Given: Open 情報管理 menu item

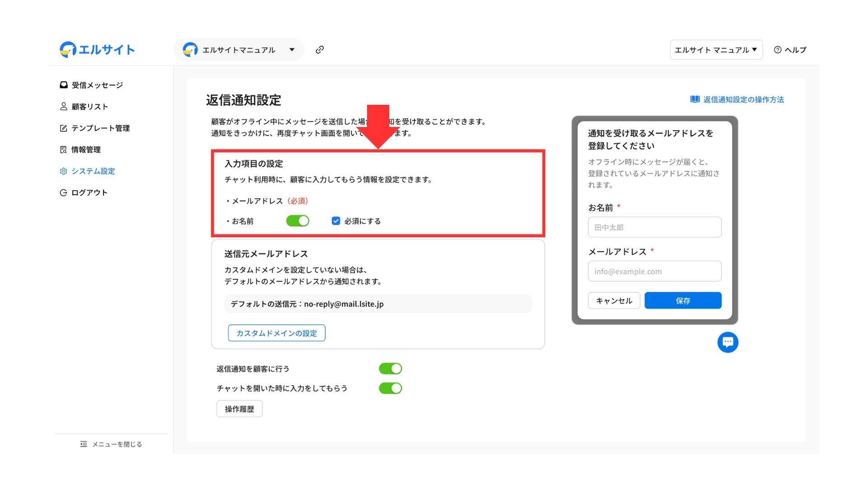Looking at the screenshot, I should [x=86, y=150].
